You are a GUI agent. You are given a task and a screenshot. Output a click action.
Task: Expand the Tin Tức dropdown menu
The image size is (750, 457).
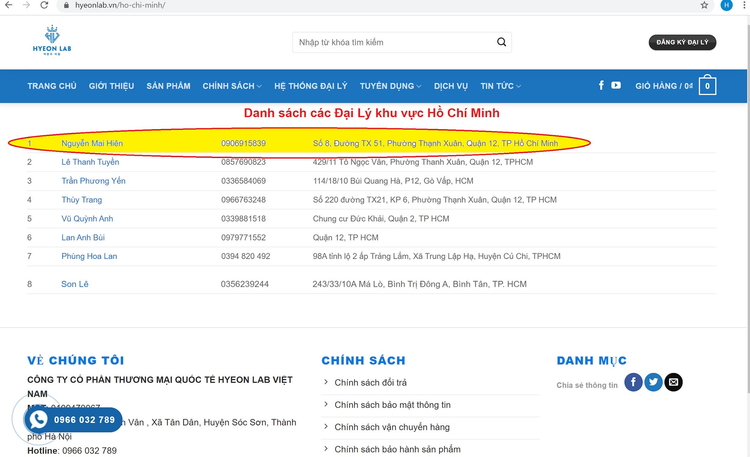pyautogui.click(x=506, y=86)
